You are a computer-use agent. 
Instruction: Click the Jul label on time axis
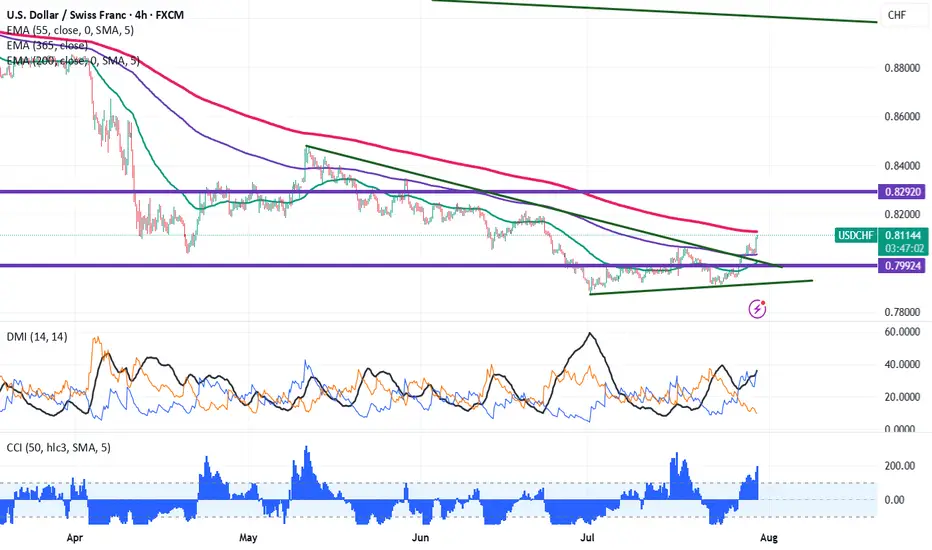click(588, 538)
